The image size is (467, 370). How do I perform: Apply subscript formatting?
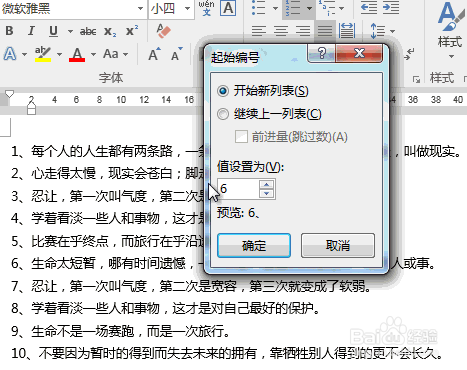pos(110,31)
